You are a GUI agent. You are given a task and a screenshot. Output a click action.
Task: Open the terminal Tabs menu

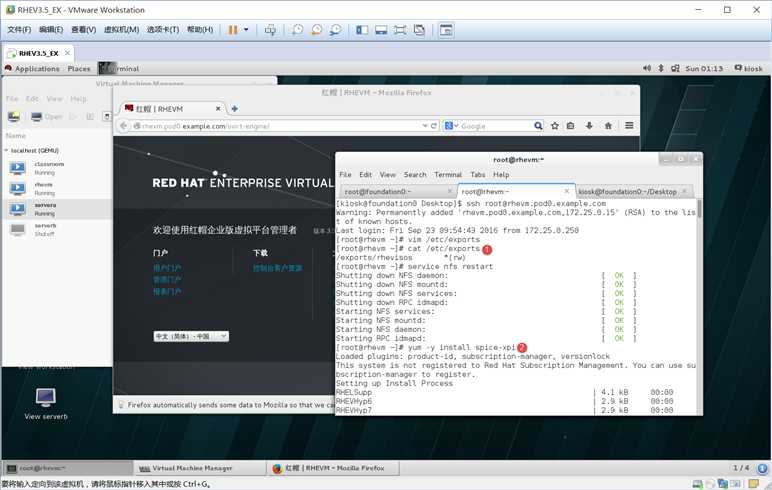point(478,174)
